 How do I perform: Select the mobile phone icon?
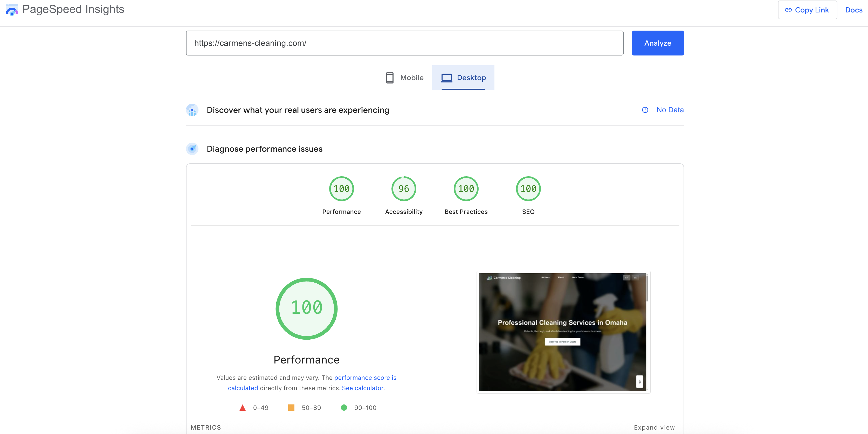(390, 78)
